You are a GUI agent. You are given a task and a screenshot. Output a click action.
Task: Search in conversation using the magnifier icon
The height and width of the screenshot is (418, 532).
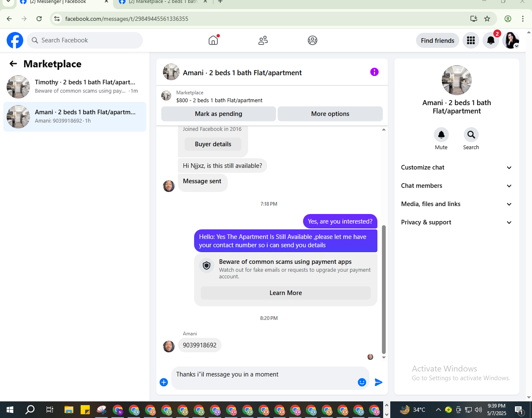pyautogui.click(x=471, y=135)
